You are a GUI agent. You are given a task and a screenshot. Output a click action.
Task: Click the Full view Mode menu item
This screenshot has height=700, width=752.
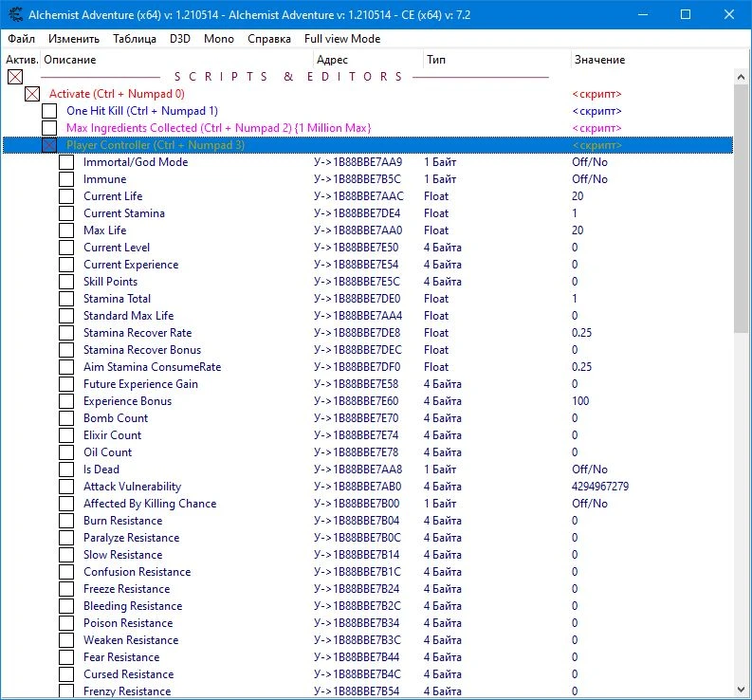click(x=341, y=39)
